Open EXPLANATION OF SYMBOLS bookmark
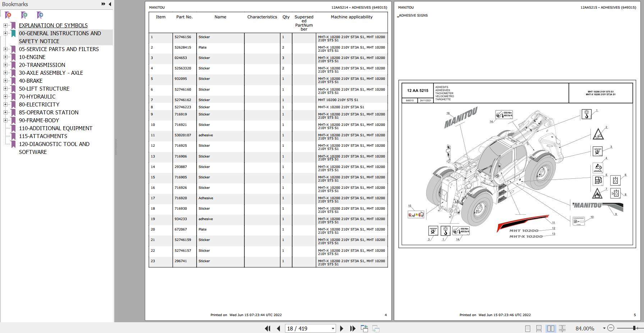This screenshot has width=644, height=333. point(53,26)
